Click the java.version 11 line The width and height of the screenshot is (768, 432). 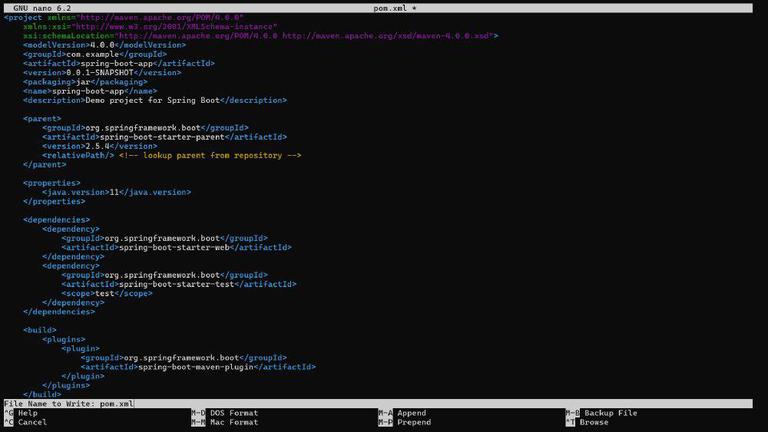[x=117, y=192]
